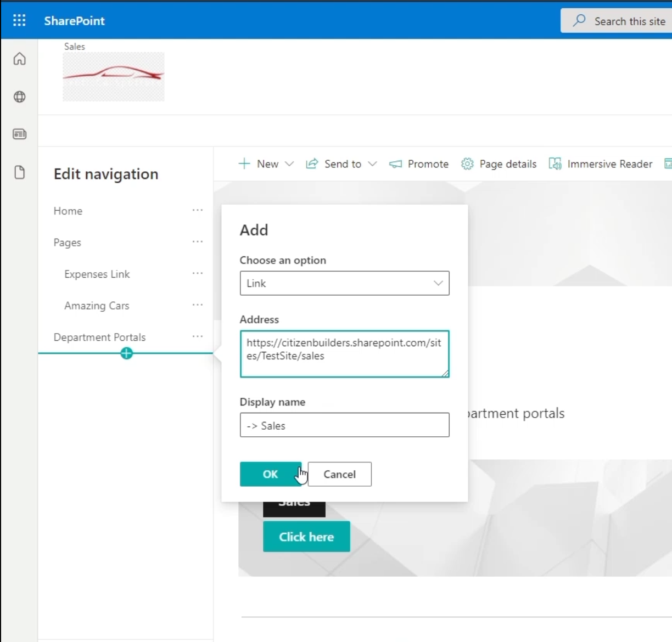The height and width of the screenshot is (642, 672).
Task: Open ellipsis menu for Amazing Cars
Action: pos(198,305)
